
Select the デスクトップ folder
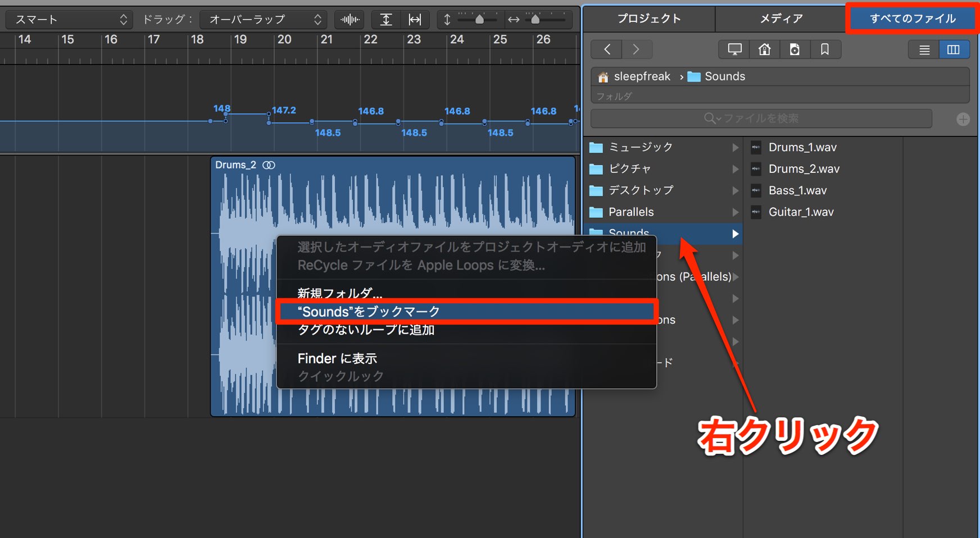pos(663,190)
